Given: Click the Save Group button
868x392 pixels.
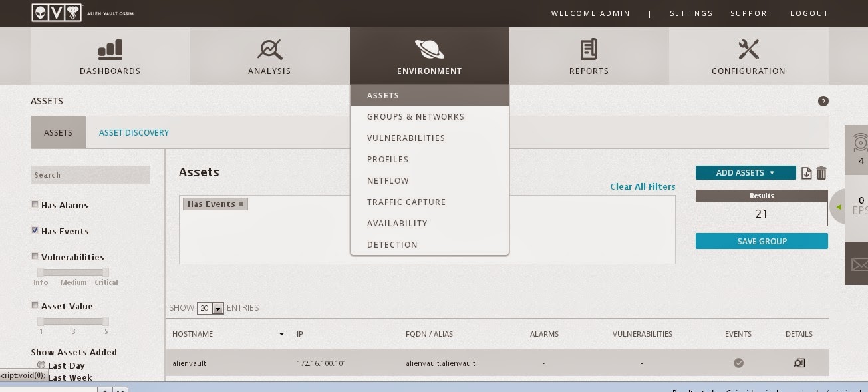Looking at the screenshot, I should [762, 241].
